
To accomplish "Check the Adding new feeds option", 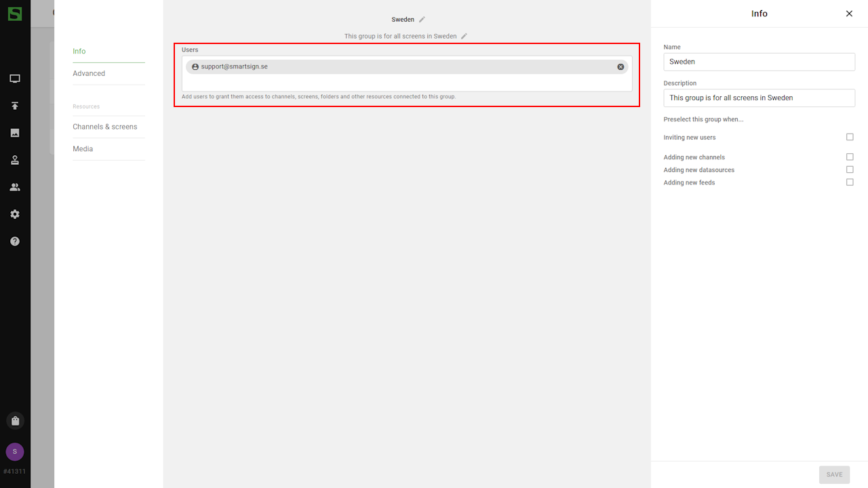I will click(x=850, y=182).
